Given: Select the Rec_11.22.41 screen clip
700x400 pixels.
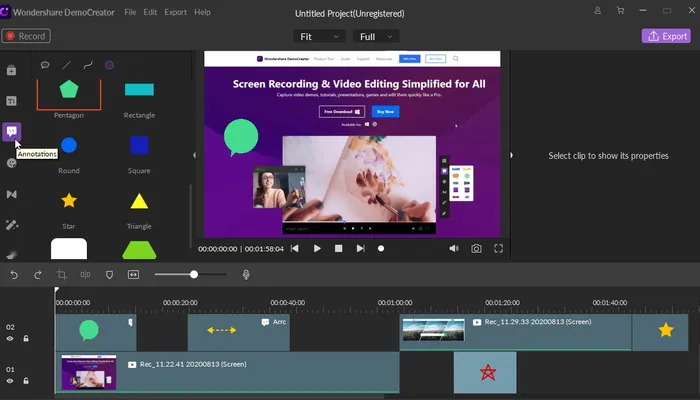Looking at the screenshot, I should click(x=227, y=373).
